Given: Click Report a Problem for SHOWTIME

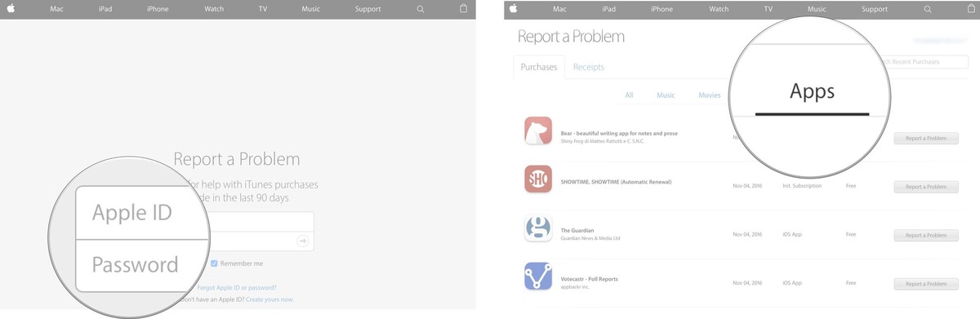Looking at the screenshot, I should tap(926, 187).
